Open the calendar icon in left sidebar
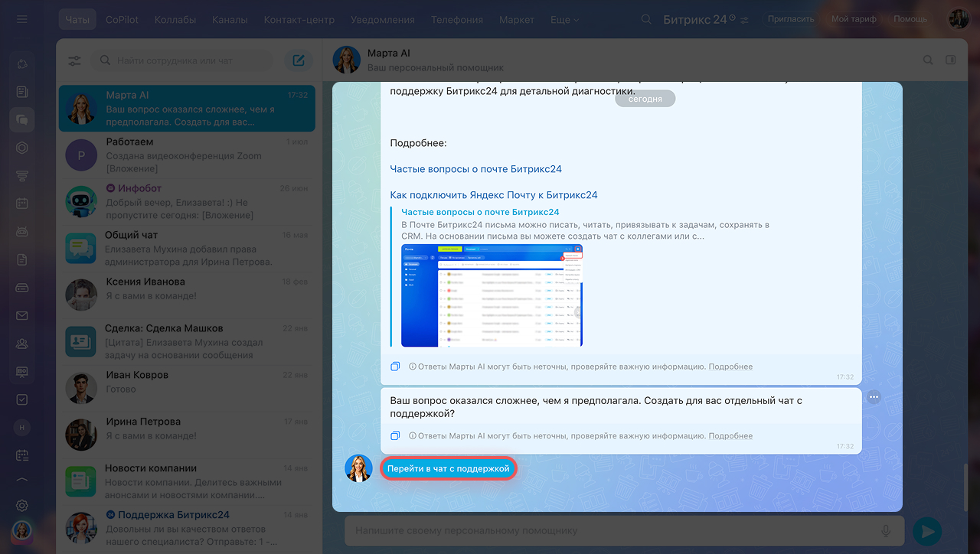This screenshot has height=554, width=980. click(x=22, y=204)
